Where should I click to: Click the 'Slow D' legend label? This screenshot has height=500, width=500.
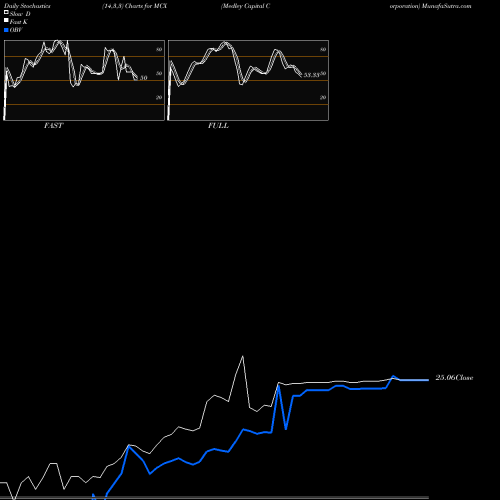20,14
